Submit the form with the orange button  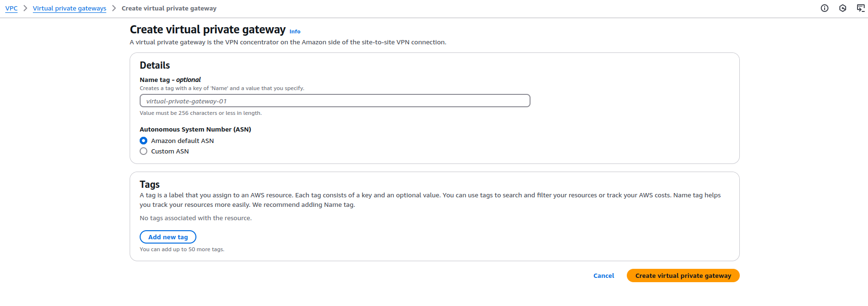(x=683, y=275)
